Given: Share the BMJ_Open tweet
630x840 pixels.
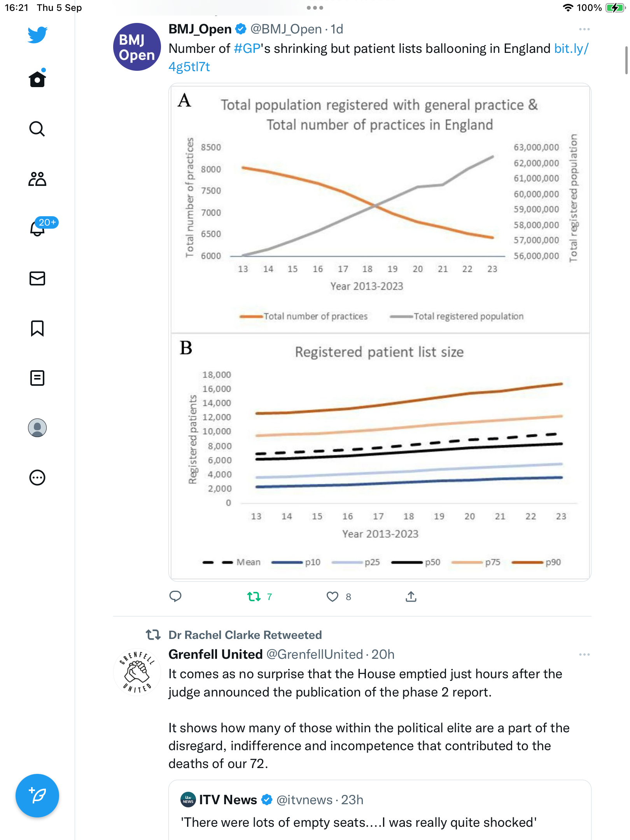Looking at the screenshot, I should coord(411,596).
